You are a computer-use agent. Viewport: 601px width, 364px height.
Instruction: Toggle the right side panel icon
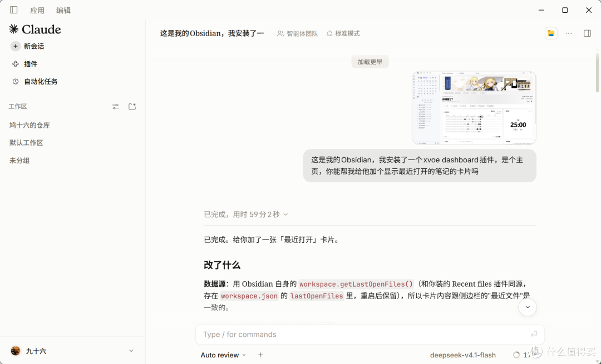[x=587, y=33]
